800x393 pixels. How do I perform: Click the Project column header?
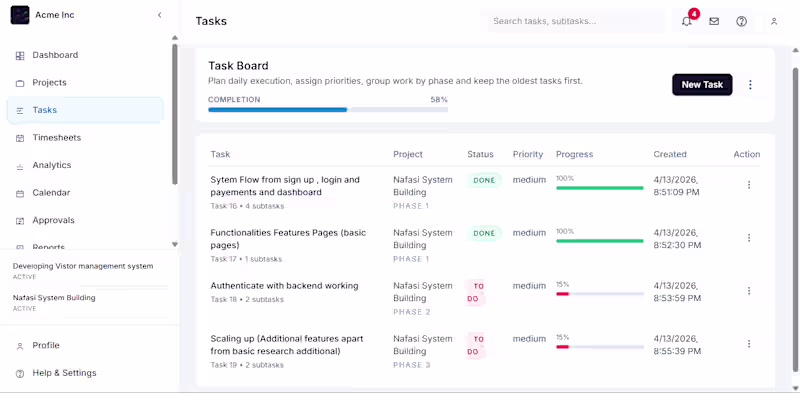(408, 154)
